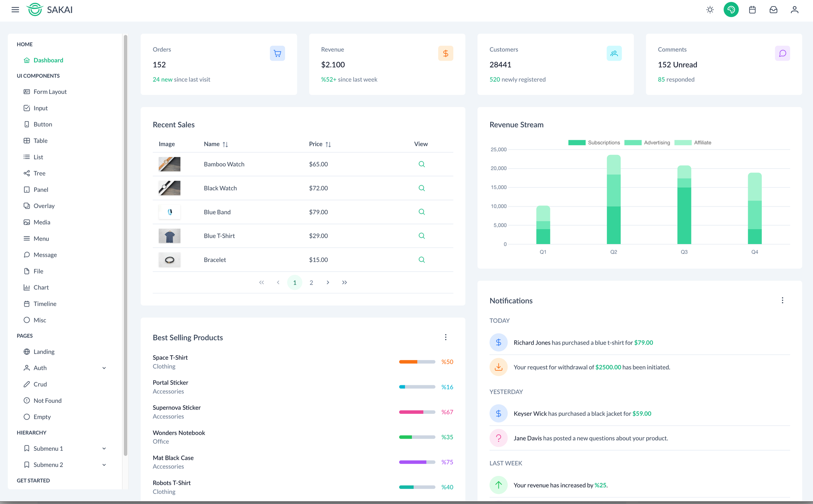The image size is (813, 504).
Task: Click the Space T-Shirt progress bar
Action: 417,362
